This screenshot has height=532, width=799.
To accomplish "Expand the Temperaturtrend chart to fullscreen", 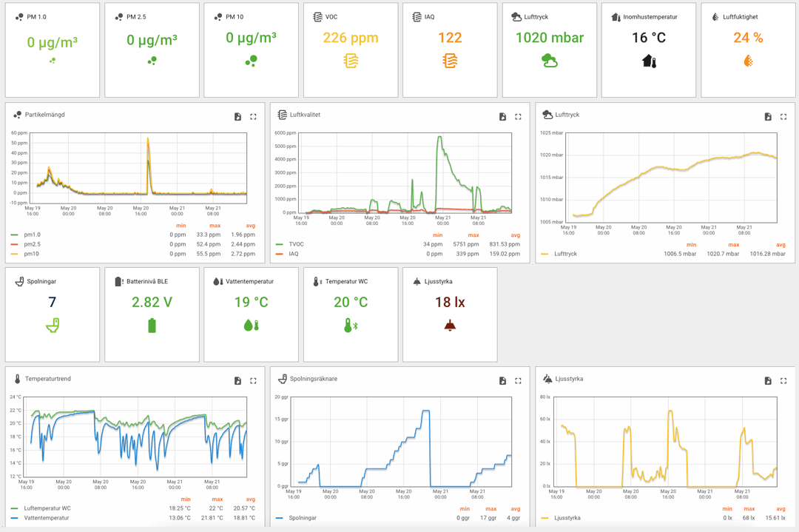I will coord(253,381).
